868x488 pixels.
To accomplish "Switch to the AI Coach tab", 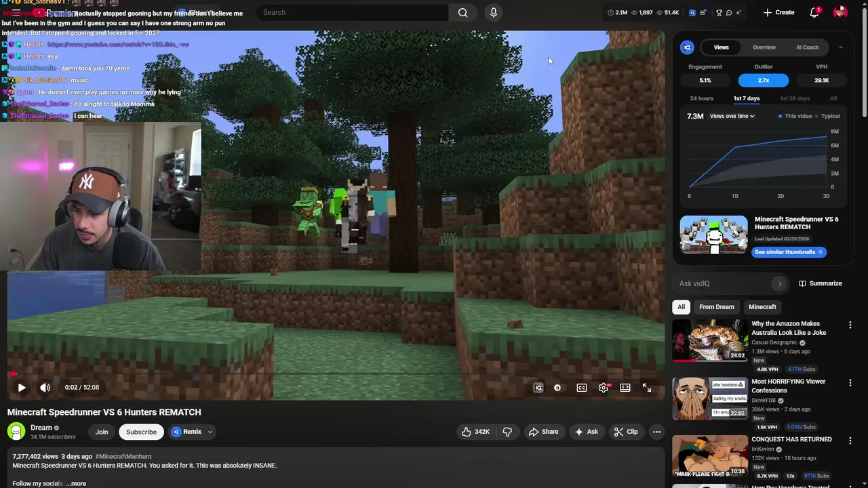I will [x=807, y=47].
